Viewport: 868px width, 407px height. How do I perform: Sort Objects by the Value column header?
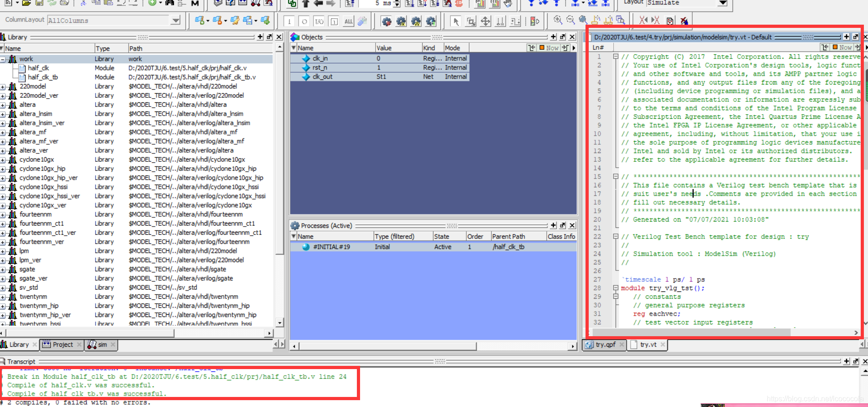(398, 48)
